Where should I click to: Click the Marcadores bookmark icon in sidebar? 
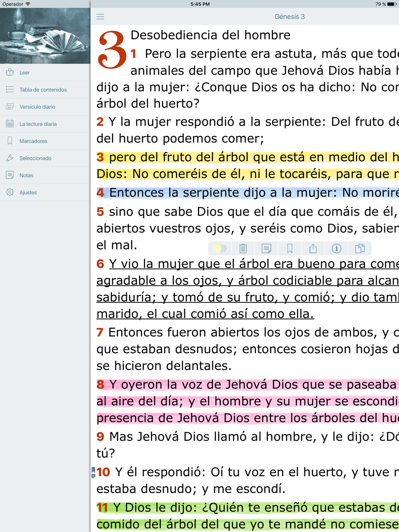[10, 141]
